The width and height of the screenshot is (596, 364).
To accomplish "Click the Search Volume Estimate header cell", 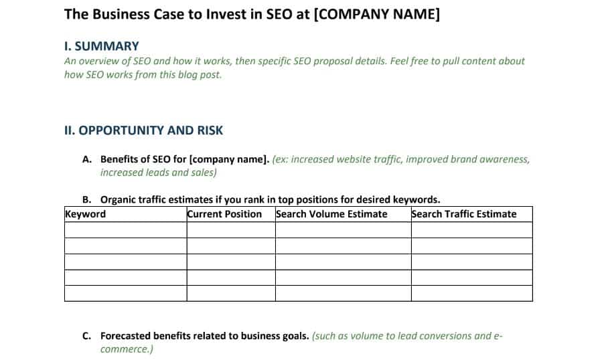I will click(x=344, y=214).
